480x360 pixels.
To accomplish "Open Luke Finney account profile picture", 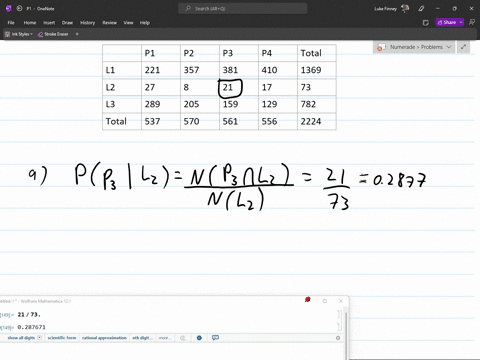I will tap(405, 8).
